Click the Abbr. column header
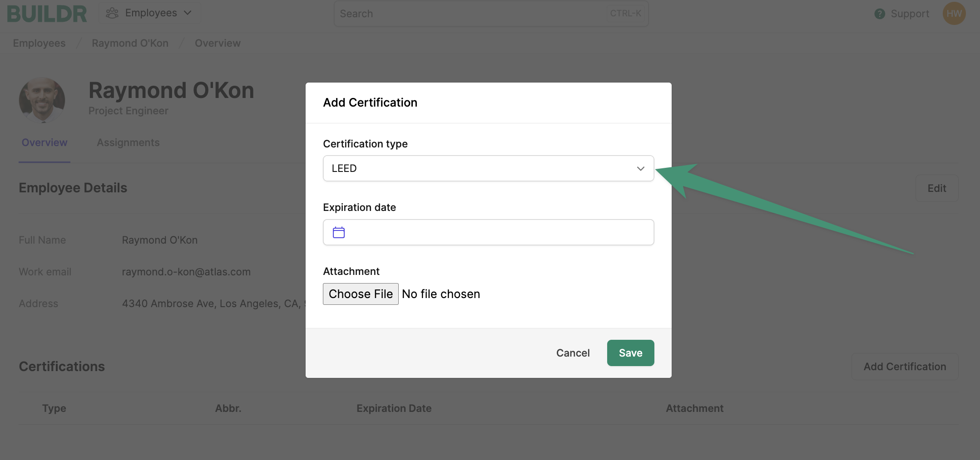The image size is (980, 460). (228, 408)
